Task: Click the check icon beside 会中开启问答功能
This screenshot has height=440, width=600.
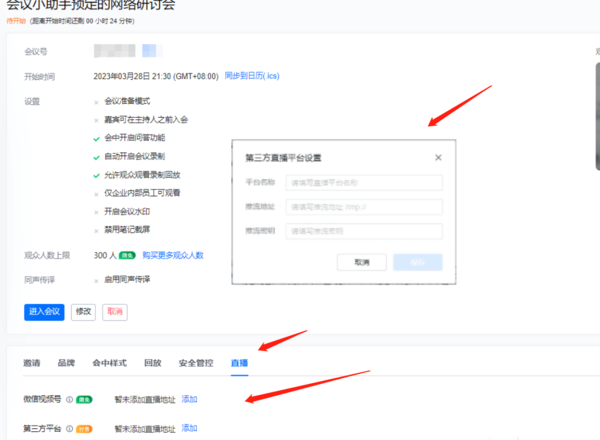Action: (x=96, y=139)
